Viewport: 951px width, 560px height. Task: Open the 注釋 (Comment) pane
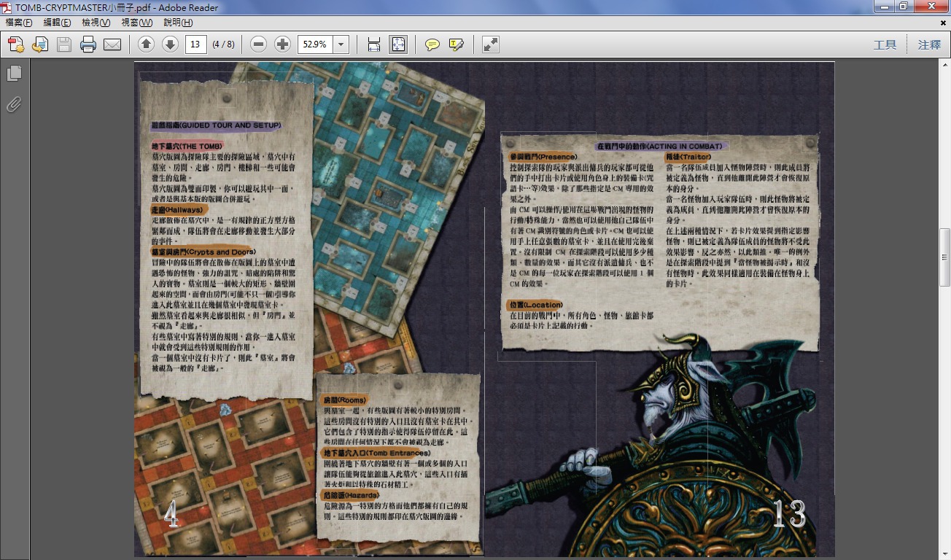click(x=930, y=44)
